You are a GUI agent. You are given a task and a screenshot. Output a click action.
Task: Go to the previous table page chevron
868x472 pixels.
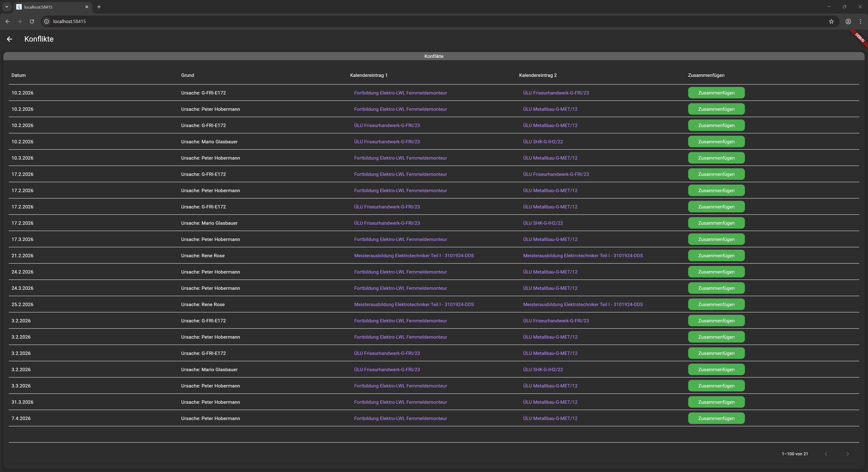point(826,454)
